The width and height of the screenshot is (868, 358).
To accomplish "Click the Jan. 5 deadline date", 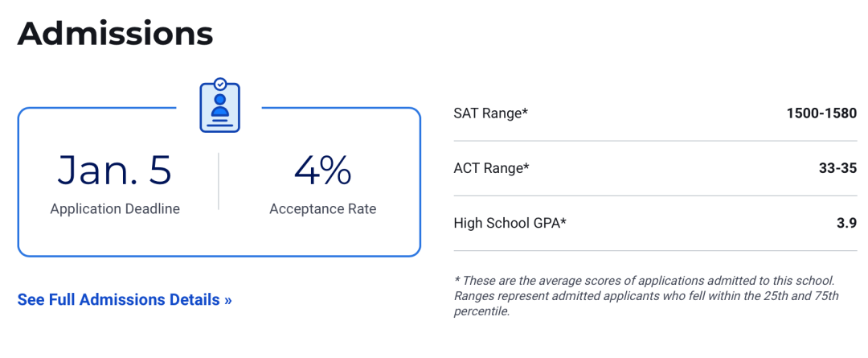I will point(115,170).
